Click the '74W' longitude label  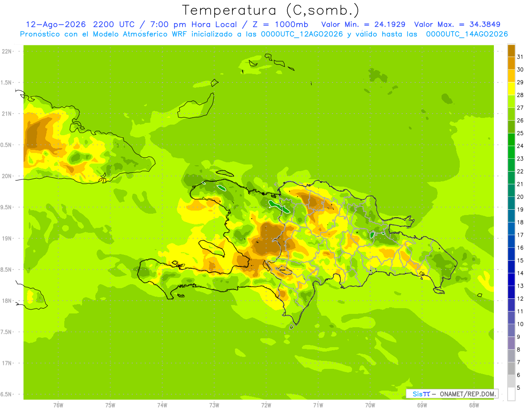click(x=162, y=405)
